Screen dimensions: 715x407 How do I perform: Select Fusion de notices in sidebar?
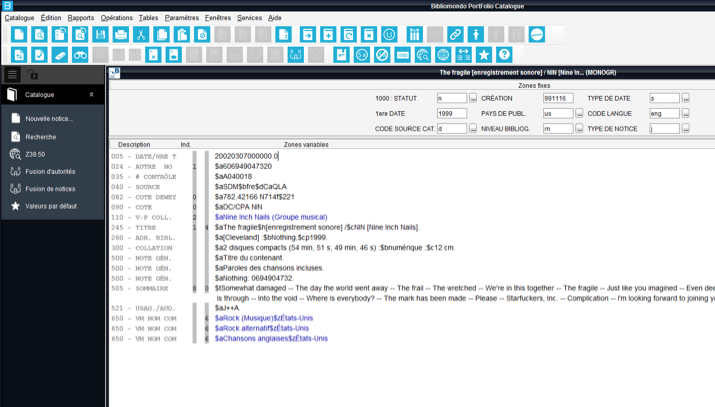click(50, 189)
